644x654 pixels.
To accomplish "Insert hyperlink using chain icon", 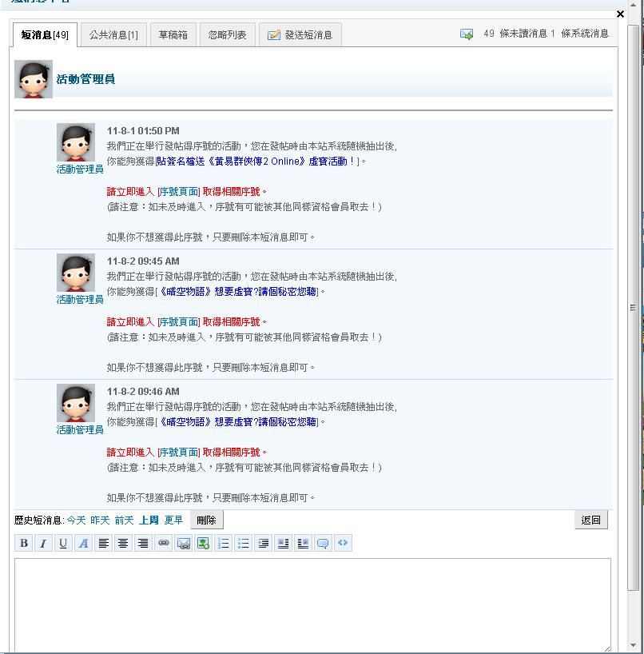I will click(163, 544).
